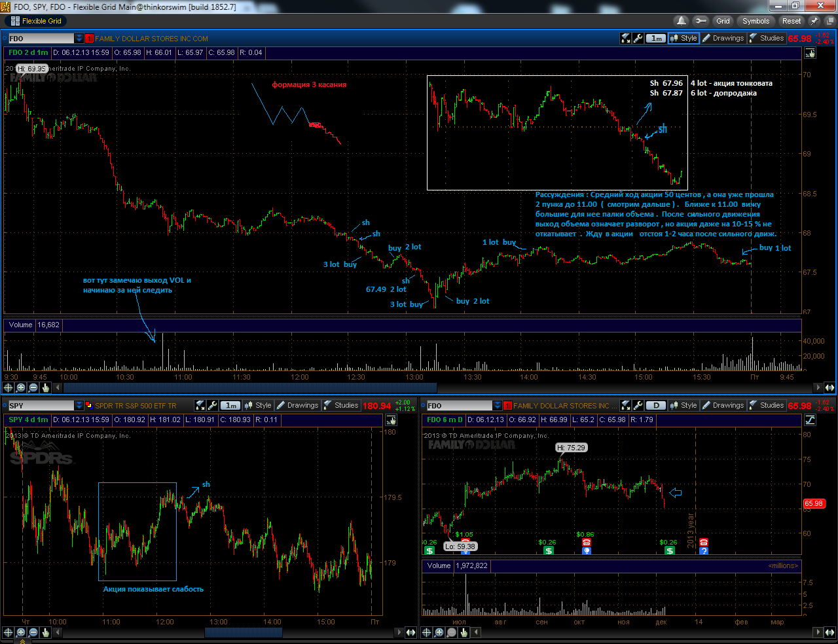838x644 pixels.
Task: Open symbol dropdown arrow in top FDO chart
Action: click(x=79, y=39)
